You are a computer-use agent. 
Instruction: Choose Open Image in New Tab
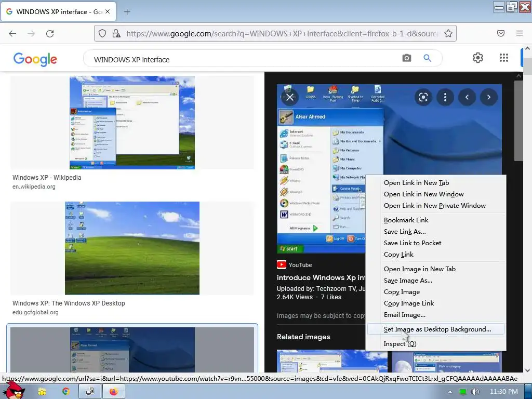(x=436, y=269)
